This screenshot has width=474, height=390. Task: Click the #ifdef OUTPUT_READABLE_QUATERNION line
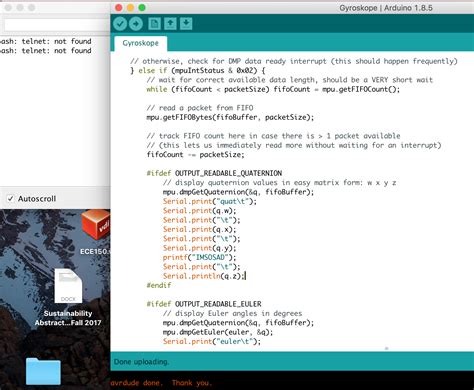pyautogui.click(x=214, y=173)
